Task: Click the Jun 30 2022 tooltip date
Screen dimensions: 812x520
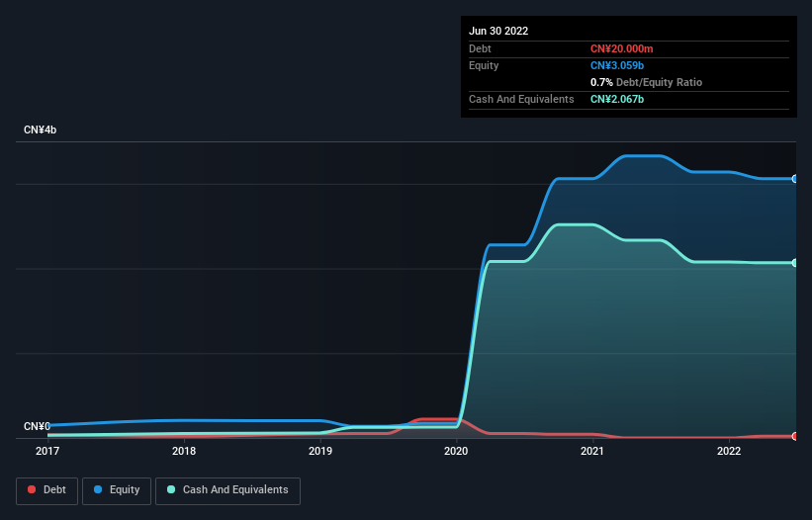Action: (x=498, y=31)
